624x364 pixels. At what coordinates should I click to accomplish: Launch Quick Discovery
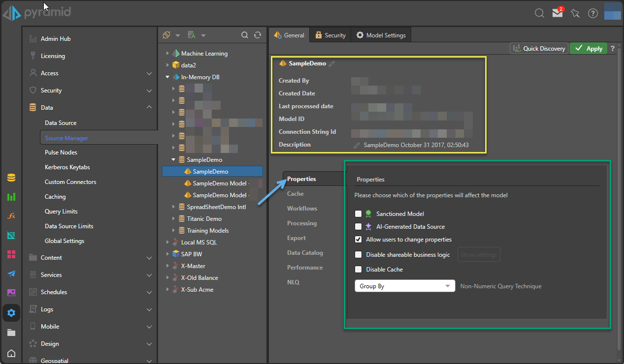[x=539, y=48]
